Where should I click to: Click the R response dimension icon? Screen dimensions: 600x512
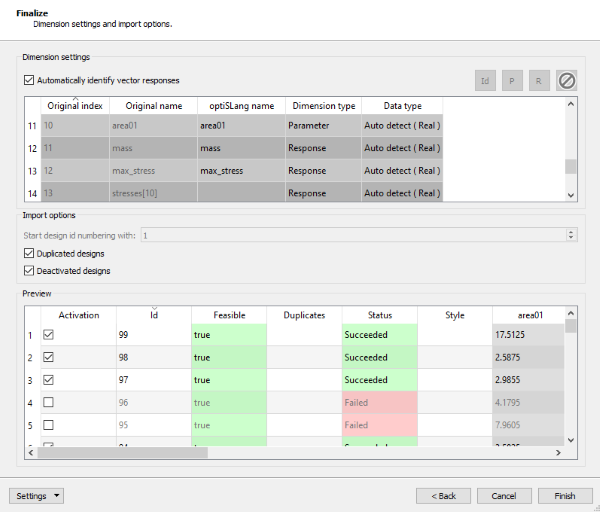click(539, 81)
